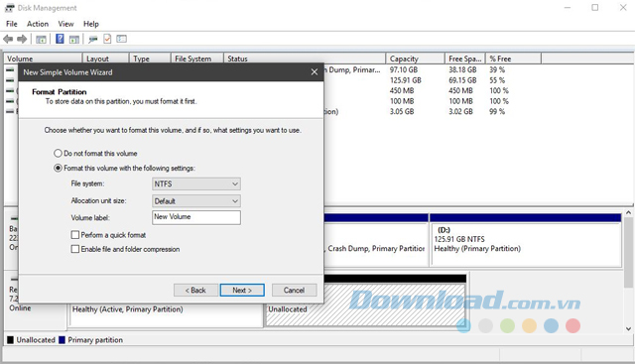Click the disk connect/rescan toolbar icon

pos(93,39)
